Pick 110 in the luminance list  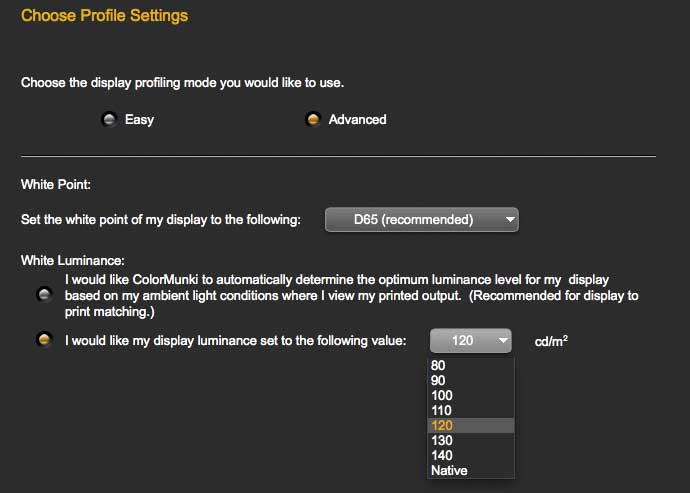[x=471, y=410]
